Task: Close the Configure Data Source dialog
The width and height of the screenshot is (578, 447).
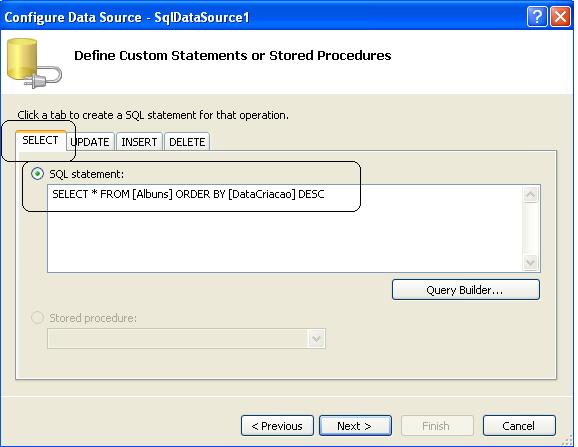Action: (560, 17)
